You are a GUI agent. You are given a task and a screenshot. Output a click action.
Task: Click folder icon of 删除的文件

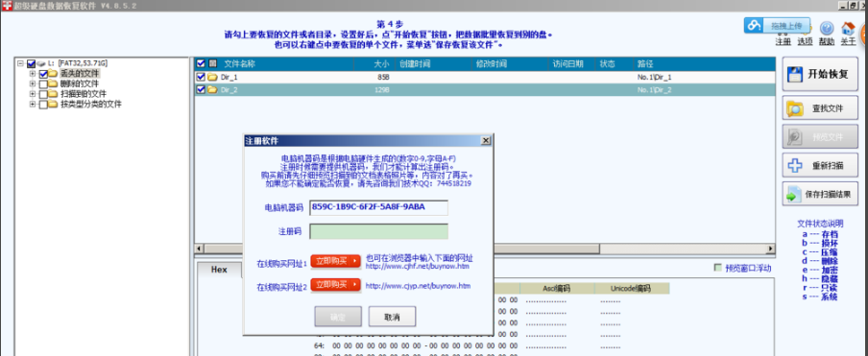(53, 83)
